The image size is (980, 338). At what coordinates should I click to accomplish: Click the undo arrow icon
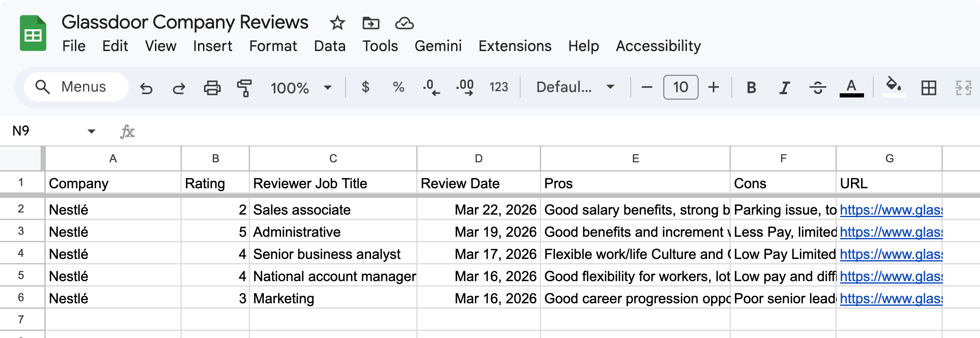click(146, 88)
